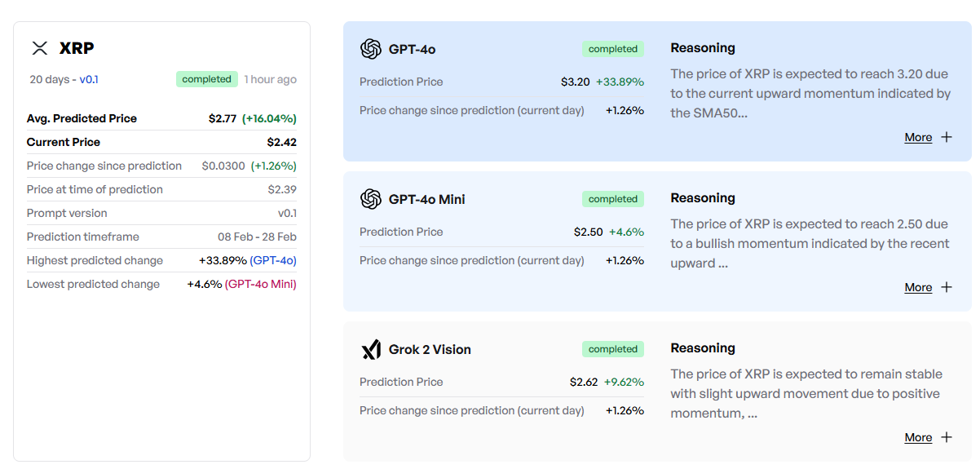The height and width of the screenshot is (469, 980).
Task: Click the completed badge in the XRP card
Action: click(206, 79)
